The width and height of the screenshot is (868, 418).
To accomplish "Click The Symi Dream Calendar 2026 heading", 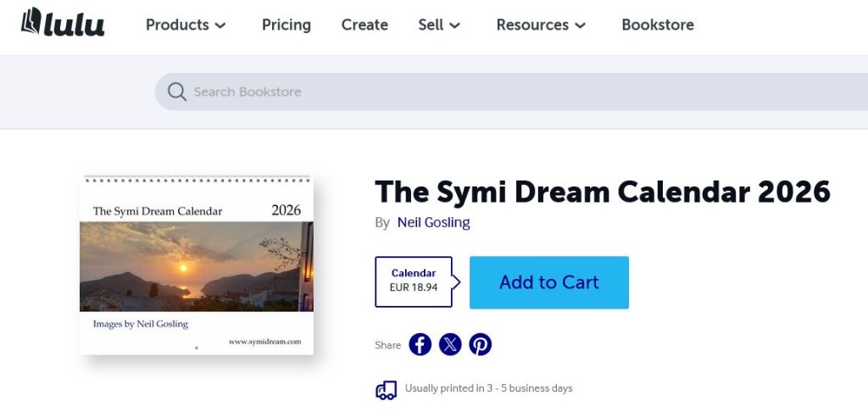I will (x=602, y=192).
